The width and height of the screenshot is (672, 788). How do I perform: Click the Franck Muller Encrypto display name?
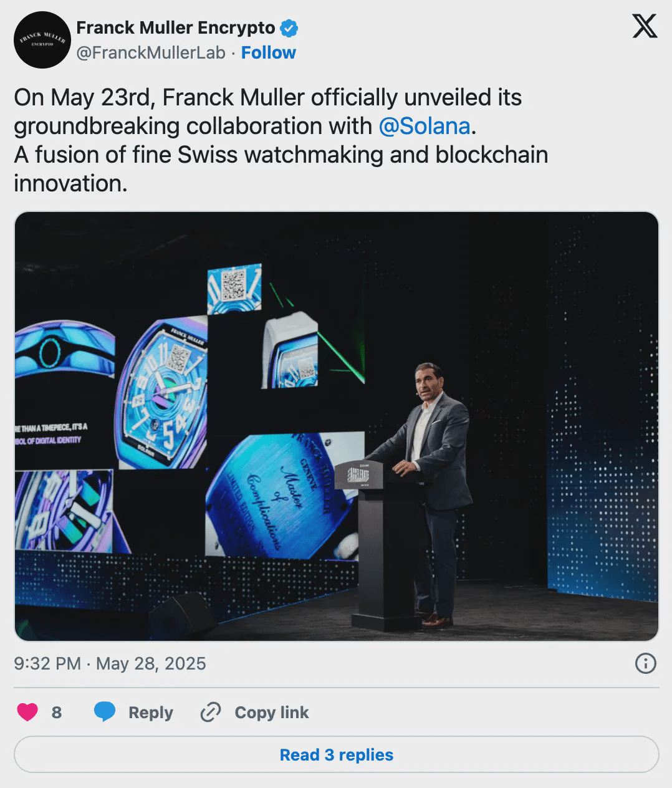176,28
